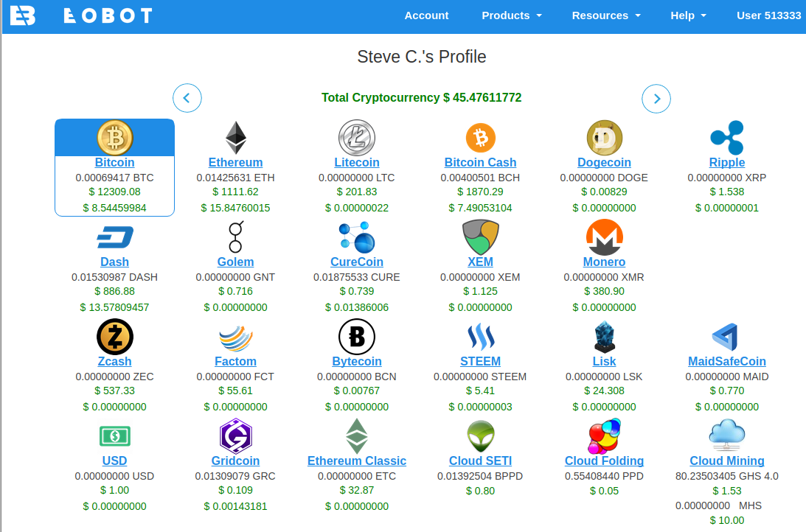Open the MaidSafeCoin link
The height and width of the screenshot is (532, 806).
pos(727,362)
